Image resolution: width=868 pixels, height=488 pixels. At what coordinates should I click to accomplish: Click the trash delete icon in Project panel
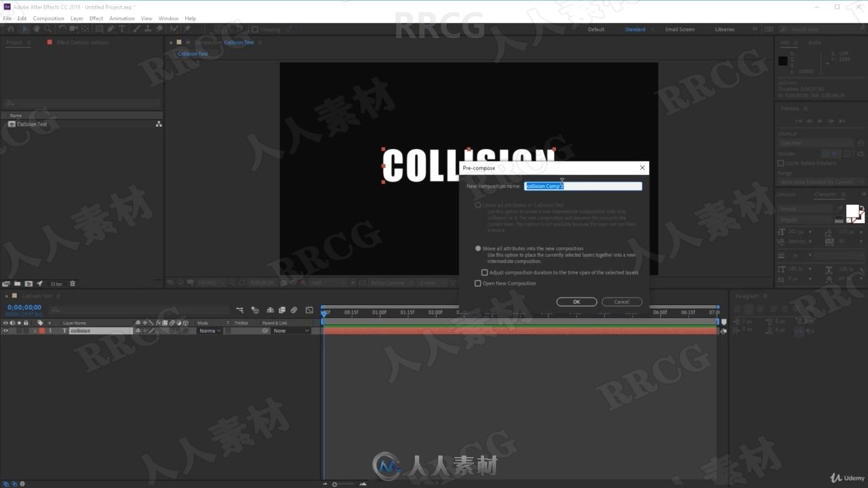click(73, 283)
